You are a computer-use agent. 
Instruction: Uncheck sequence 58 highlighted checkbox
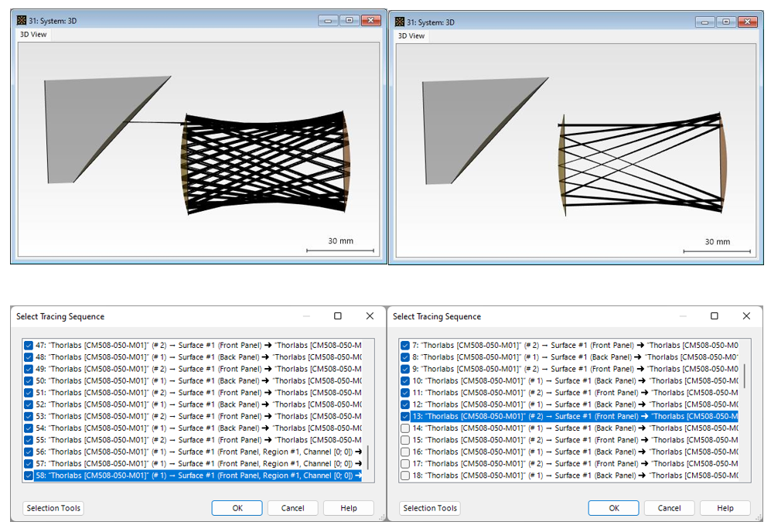pos(29,476)
